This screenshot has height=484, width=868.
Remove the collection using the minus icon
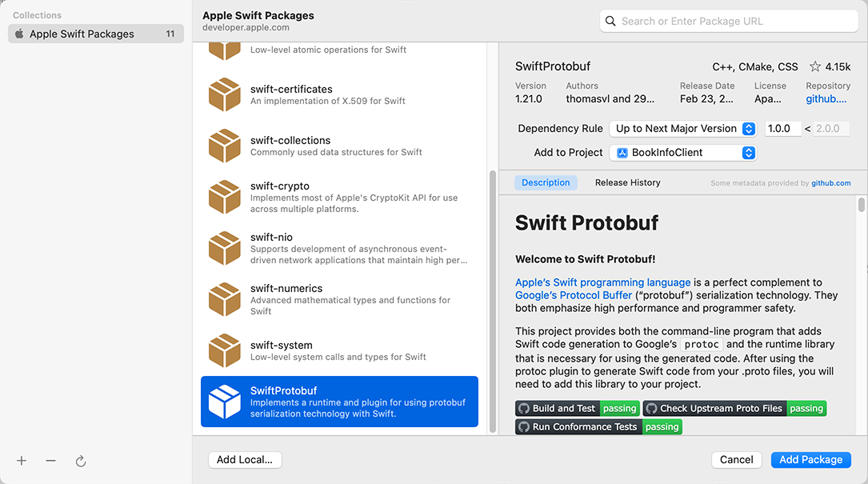pyautogui.click(x=50, y=461)
